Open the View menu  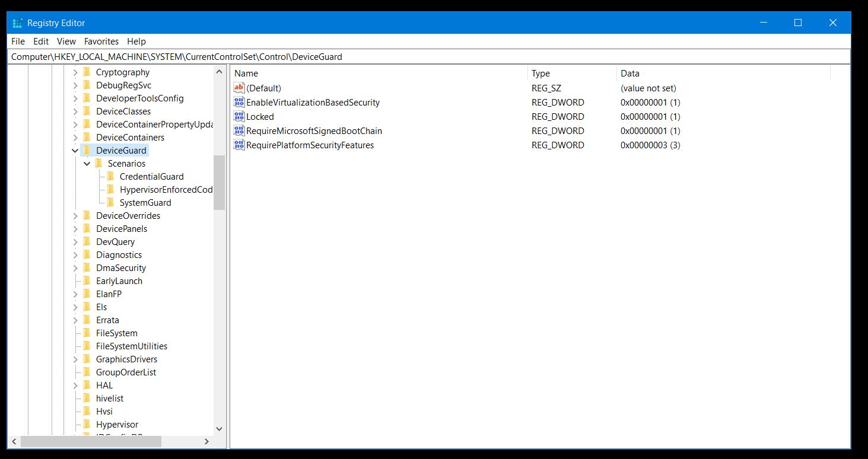[x=66, y=42]
